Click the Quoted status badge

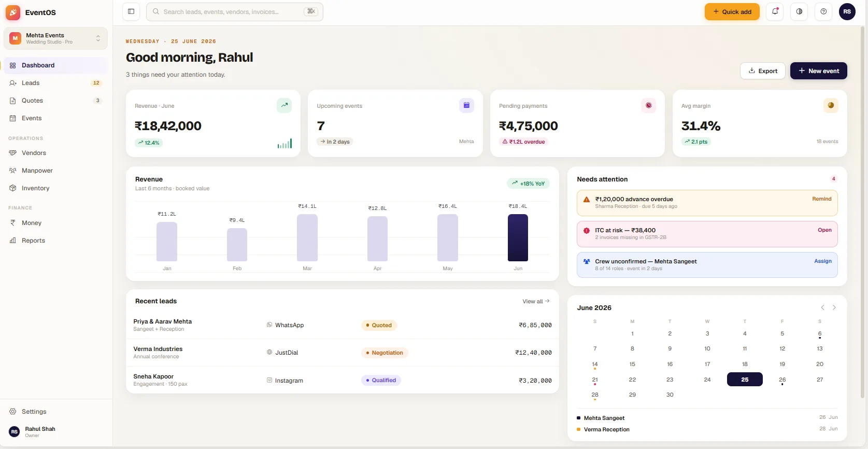tap(379, 325)
